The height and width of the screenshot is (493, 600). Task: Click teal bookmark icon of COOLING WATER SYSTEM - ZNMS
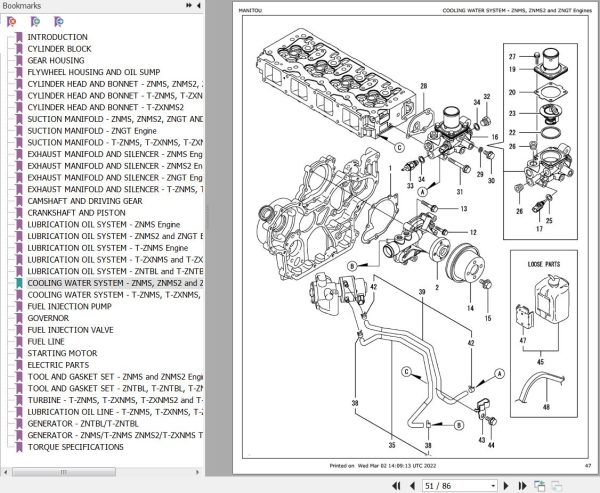pos(19,283)
